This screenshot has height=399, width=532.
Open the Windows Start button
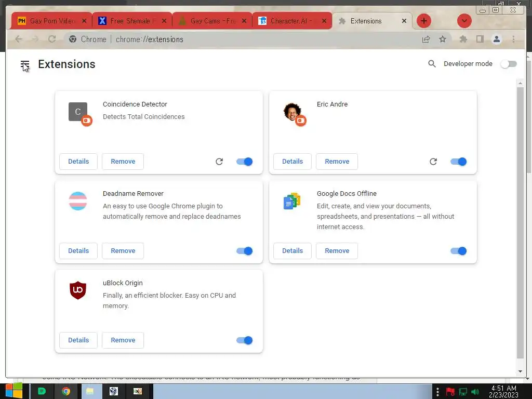pyautogui.click(x=14, y=391)
